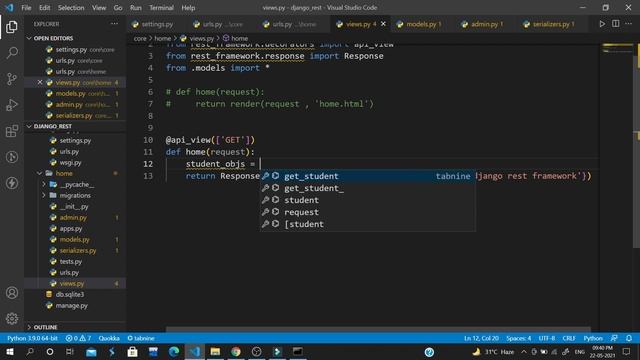Accept the get_student autocomplete suggestion

click(368, 176)
